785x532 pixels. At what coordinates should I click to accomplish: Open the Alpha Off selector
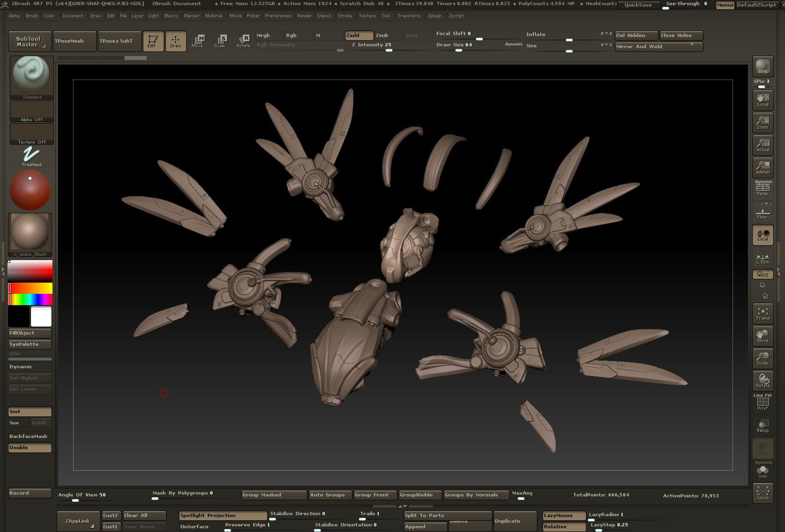[32, 112]
